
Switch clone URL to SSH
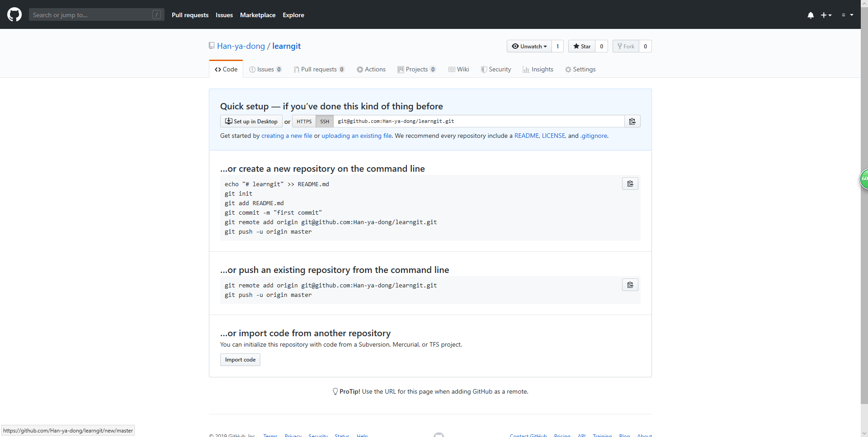click(325, 121)
